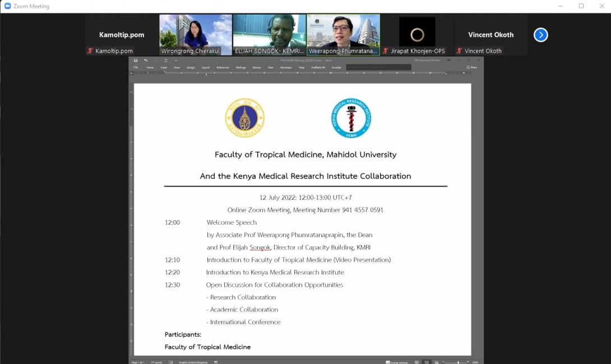This screenshot has height=364, width=611.
Task: Select Weerapong Phumratana's video thumbnail
Action: click(343, 35)
